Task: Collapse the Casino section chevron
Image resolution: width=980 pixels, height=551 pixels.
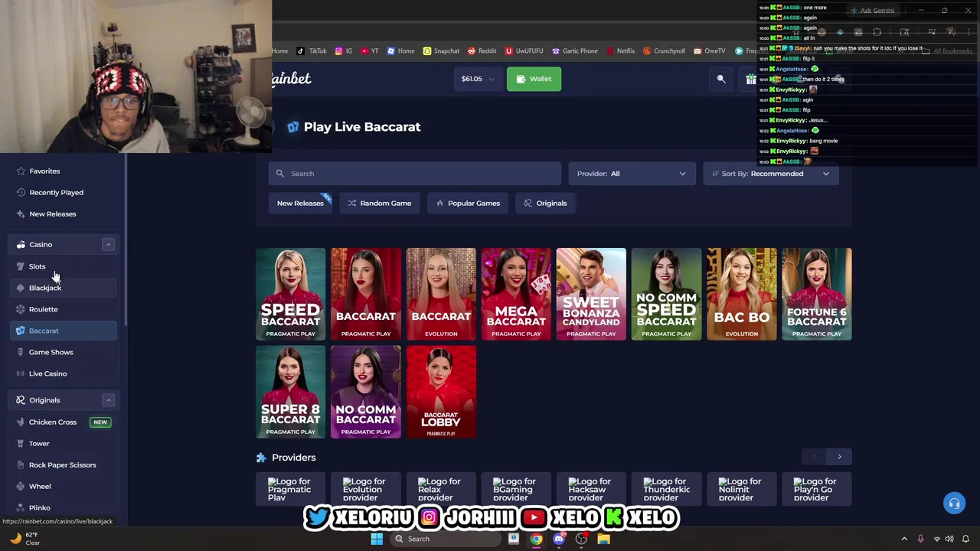Action: [108, 244]
